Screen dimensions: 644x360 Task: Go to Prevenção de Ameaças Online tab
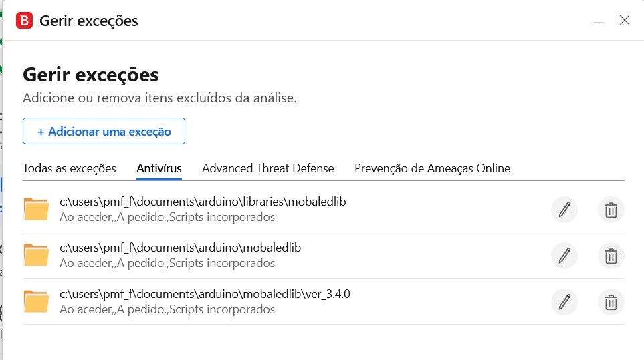pos(432,168)
